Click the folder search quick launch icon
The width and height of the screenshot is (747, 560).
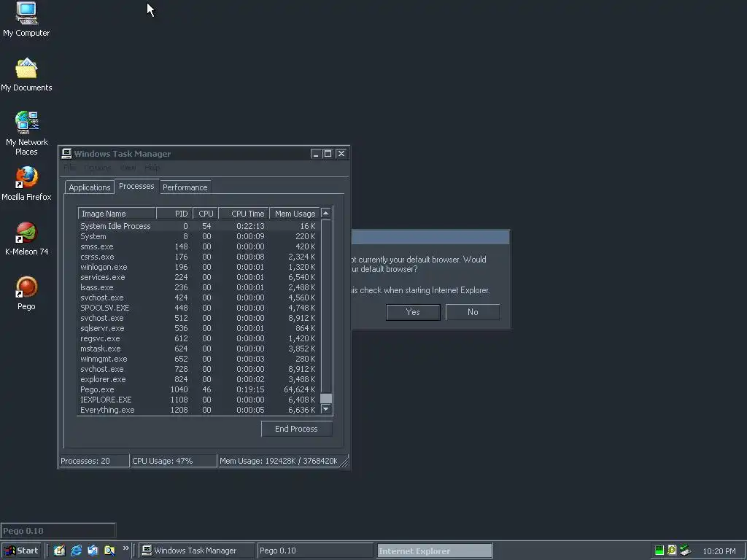[109, 551]
